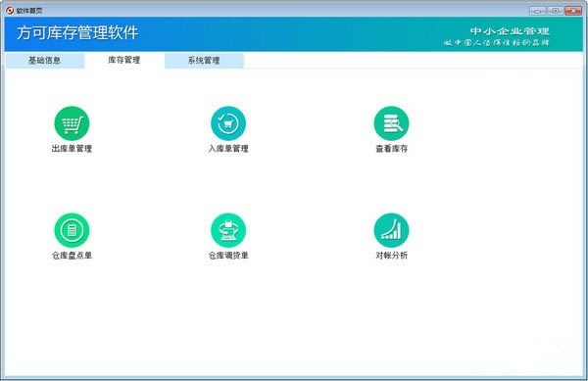Open the 入库单管理 circular cart icon
This screenshot has width=588, height=381.
pos(228,123)
